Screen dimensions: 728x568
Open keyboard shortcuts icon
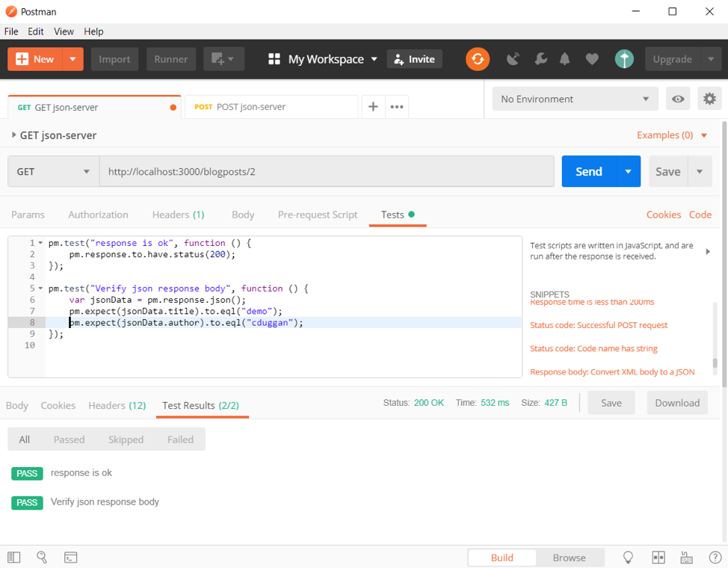coord(686,558)
